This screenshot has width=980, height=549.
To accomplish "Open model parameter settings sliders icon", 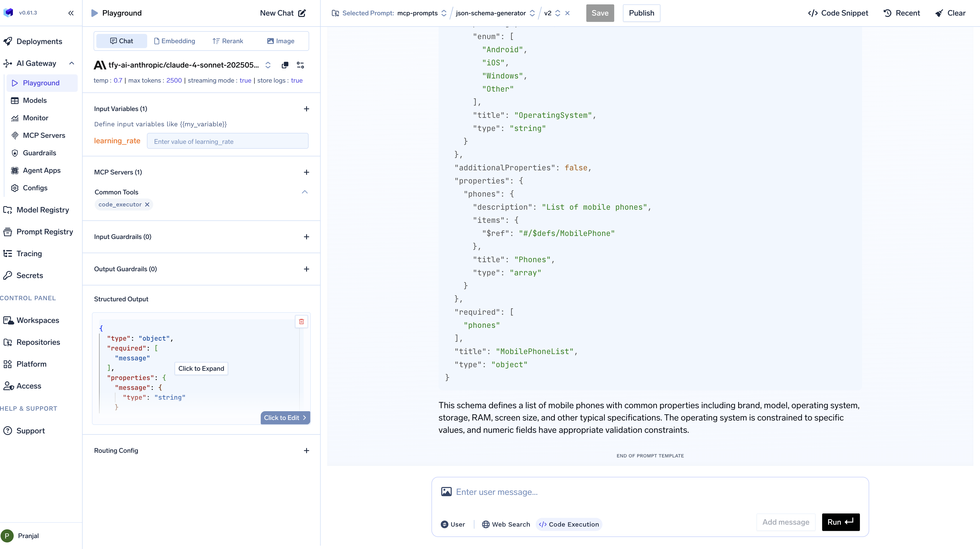I will (300, 65).
